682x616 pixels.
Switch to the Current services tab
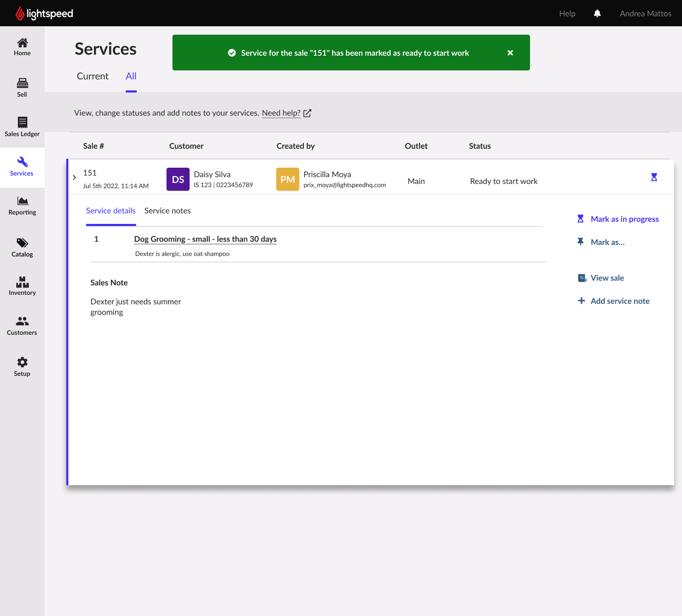tap(93, 76)
